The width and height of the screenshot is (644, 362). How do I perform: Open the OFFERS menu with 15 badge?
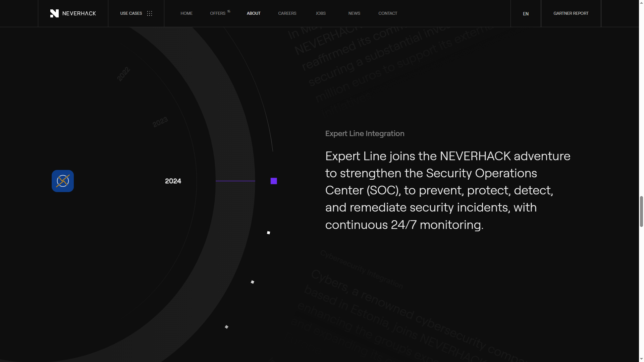[218, 13]
